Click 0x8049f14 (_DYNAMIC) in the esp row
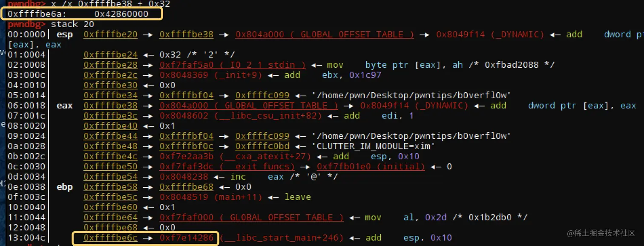Image resolution: width=644 pixels, height=246 pixels. [490, 34]
